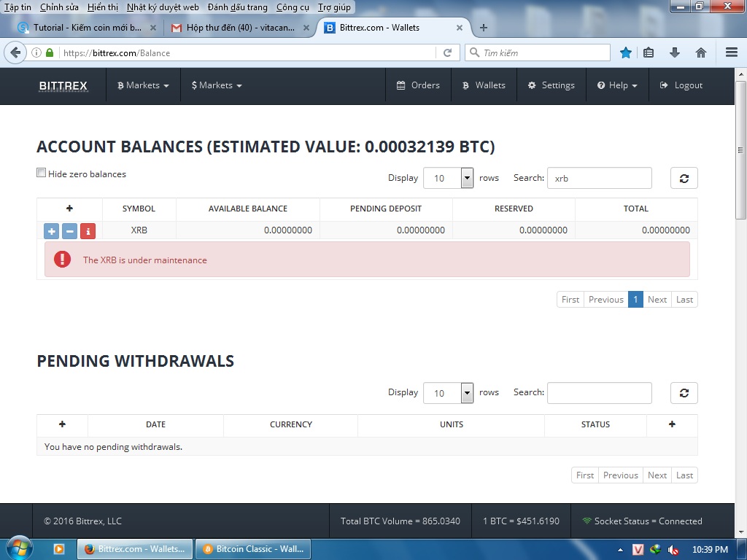747x560 pixels.
Task: Switch to the Hộp thư đến Gmail tab
Action: pyautogui.click(x=239, y=28)
